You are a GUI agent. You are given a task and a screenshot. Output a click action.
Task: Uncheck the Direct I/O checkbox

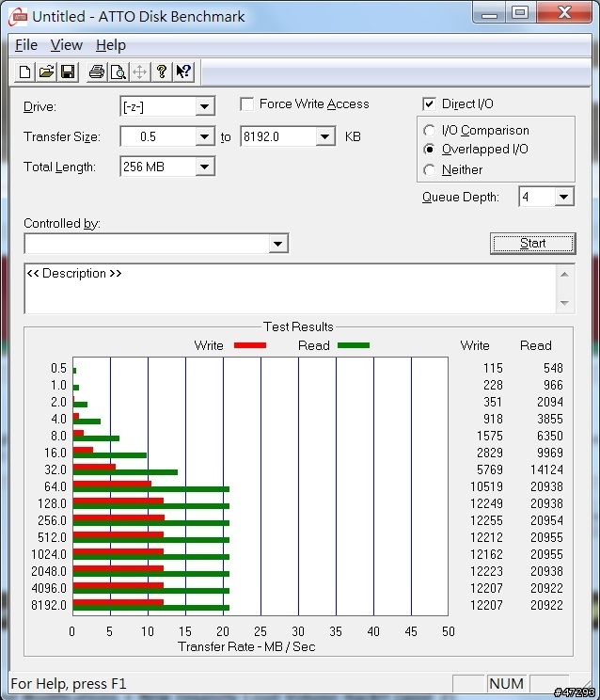pyautogui.click(x=429, y=104)
